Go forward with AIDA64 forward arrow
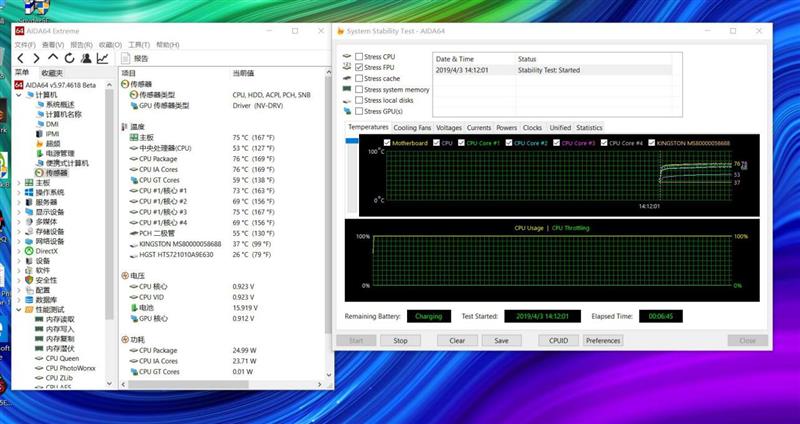 tap(36, 59)
